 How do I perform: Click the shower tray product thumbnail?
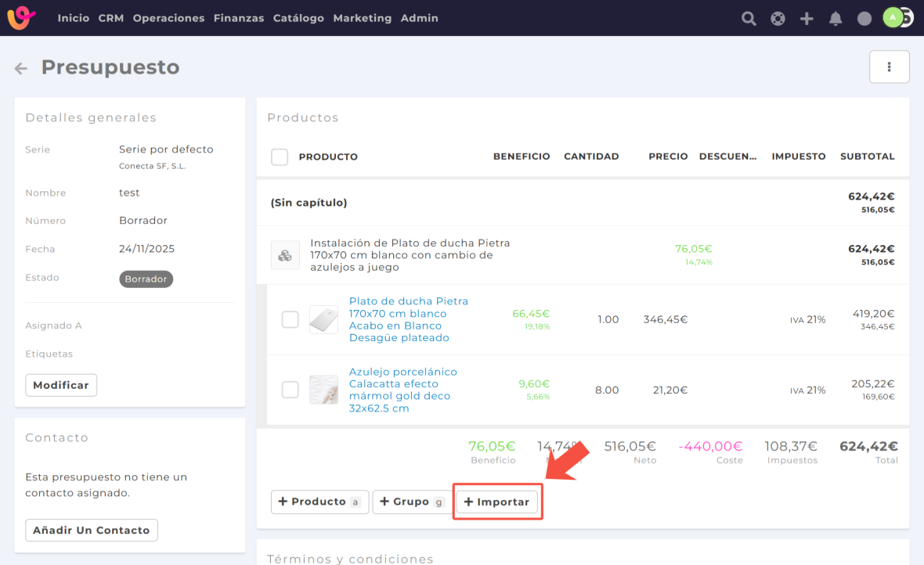[323, 319]
